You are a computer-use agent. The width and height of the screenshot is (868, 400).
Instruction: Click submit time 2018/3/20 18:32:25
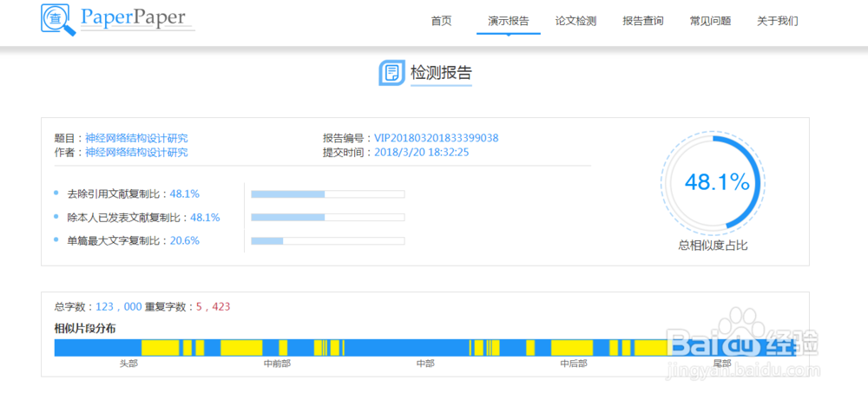(421, 152)
